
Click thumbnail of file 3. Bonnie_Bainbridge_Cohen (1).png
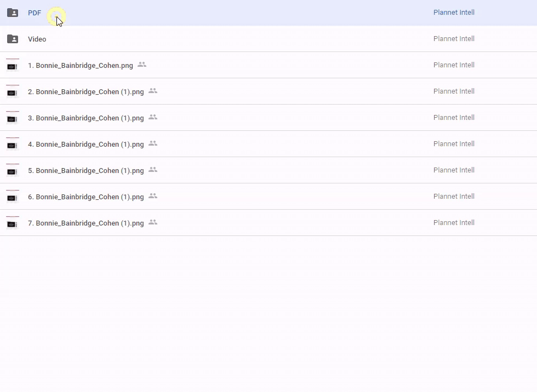pyautogui.click(x=13, y=118)
